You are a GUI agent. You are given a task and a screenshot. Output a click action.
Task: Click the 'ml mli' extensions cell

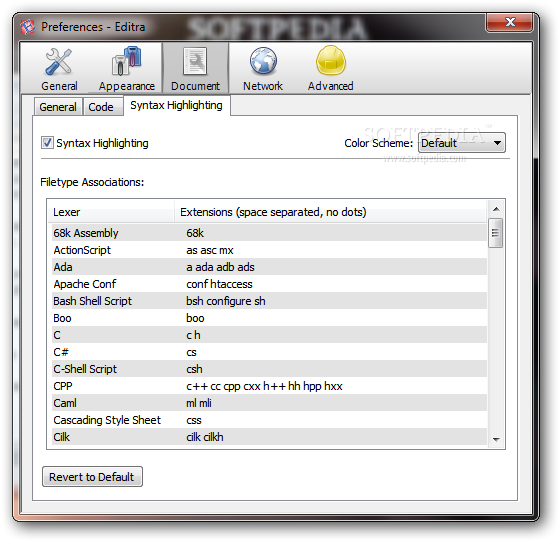199,403
